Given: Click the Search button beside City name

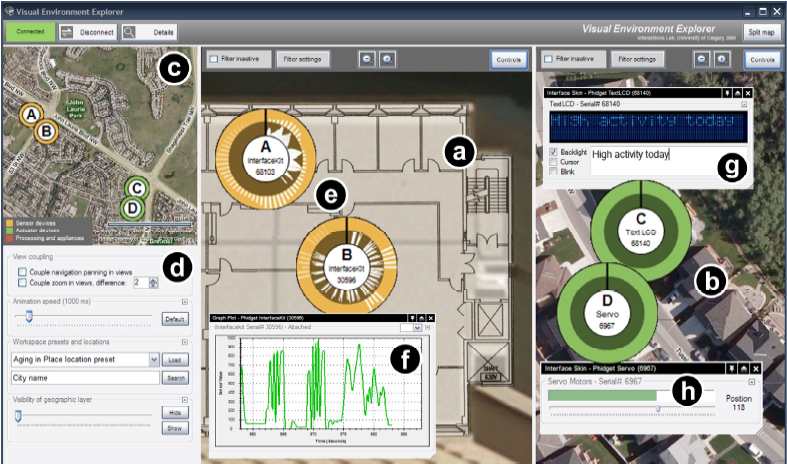Looking at the screenshot, I should [x=175, y=378].
